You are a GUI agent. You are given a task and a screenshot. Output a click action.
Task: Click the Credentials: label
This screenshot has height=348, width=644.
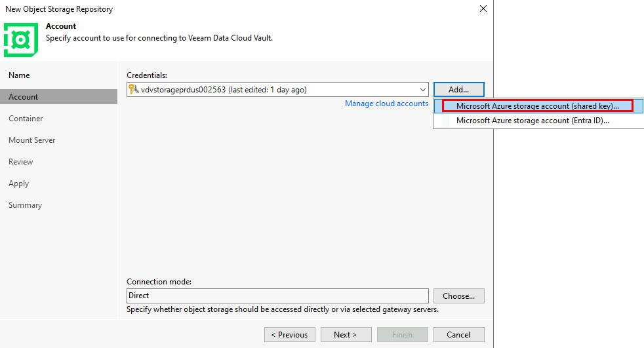click(147, 75)
